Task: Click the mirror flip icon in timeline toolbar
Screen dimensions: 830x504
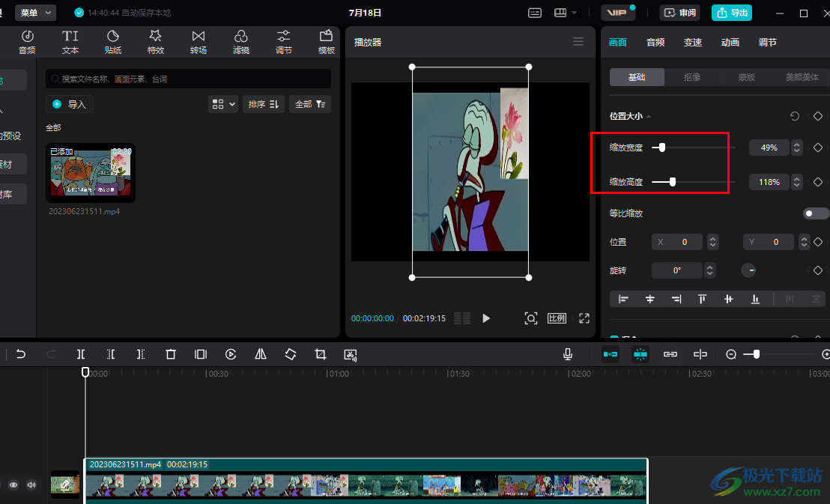Action: click(261, 354)
